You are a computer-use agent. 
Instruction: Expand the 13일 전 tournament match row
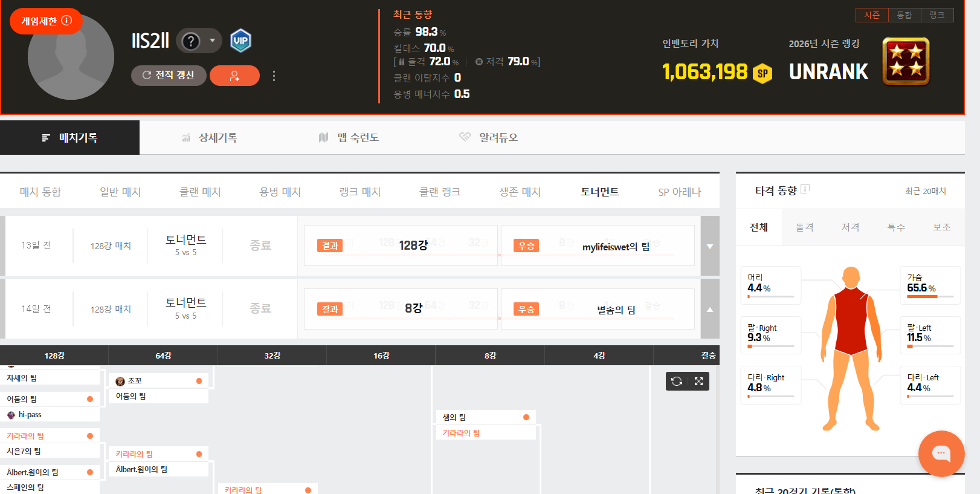[710, 246]
